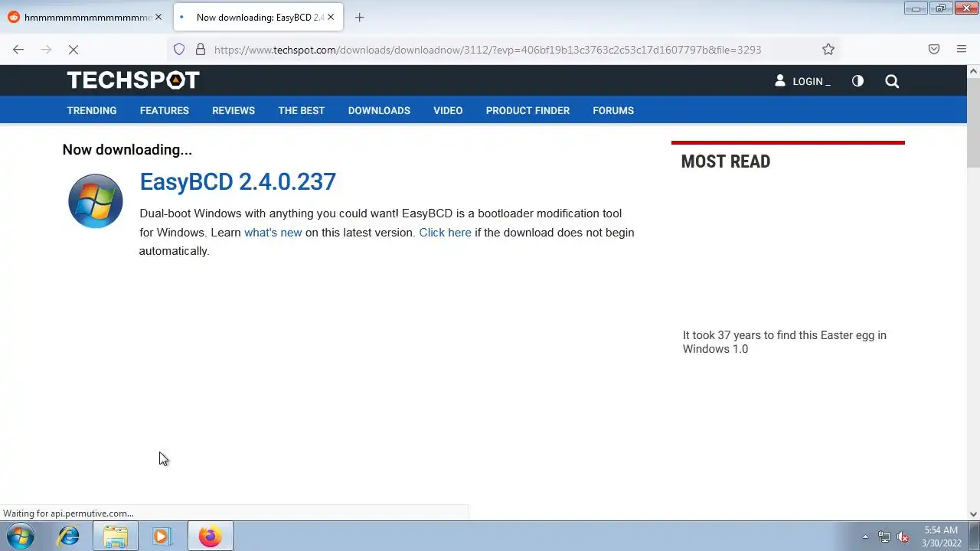The width and height of the screenshot is (980, 551).
Task: Click the browser back arrow button
Action: (18, 50)
